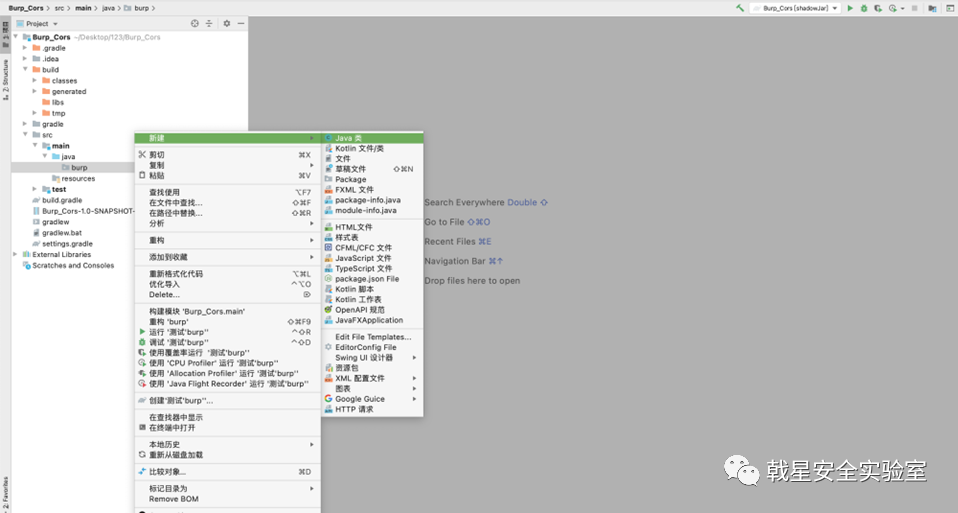This screenshot has width=958, height=513.
Task: Choose module-info.java option
Action: [x=372, y=210]
